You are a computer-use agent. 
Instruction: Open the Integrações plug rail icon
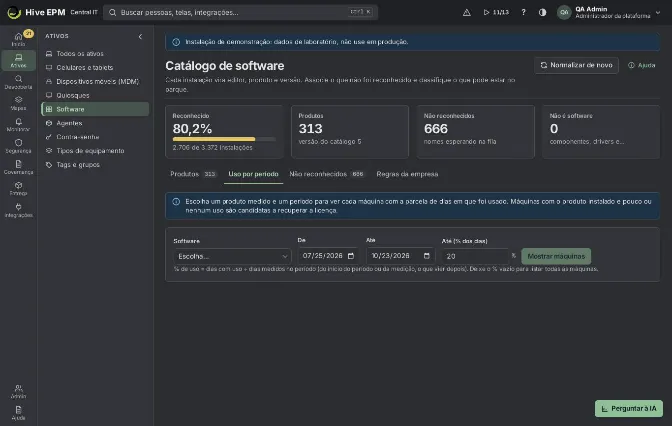point(18,210)
